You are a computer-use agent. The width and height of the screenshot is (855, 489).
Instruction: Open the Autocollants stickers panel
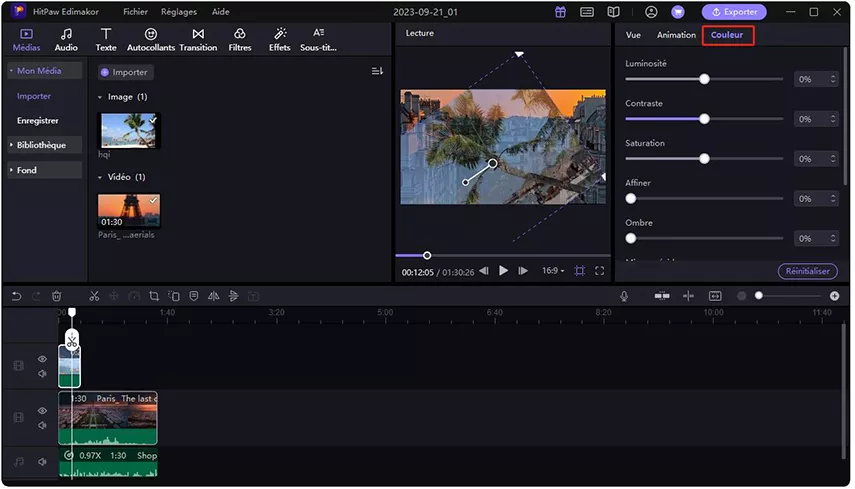tap(151, 40)
